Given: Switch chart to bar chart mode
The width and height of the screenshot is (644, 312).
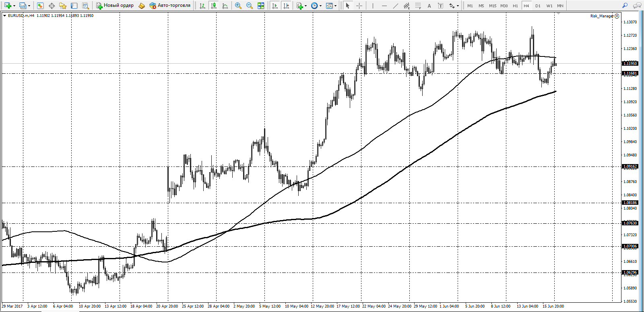Looking at the screenshot, I should tap(202, 6).
